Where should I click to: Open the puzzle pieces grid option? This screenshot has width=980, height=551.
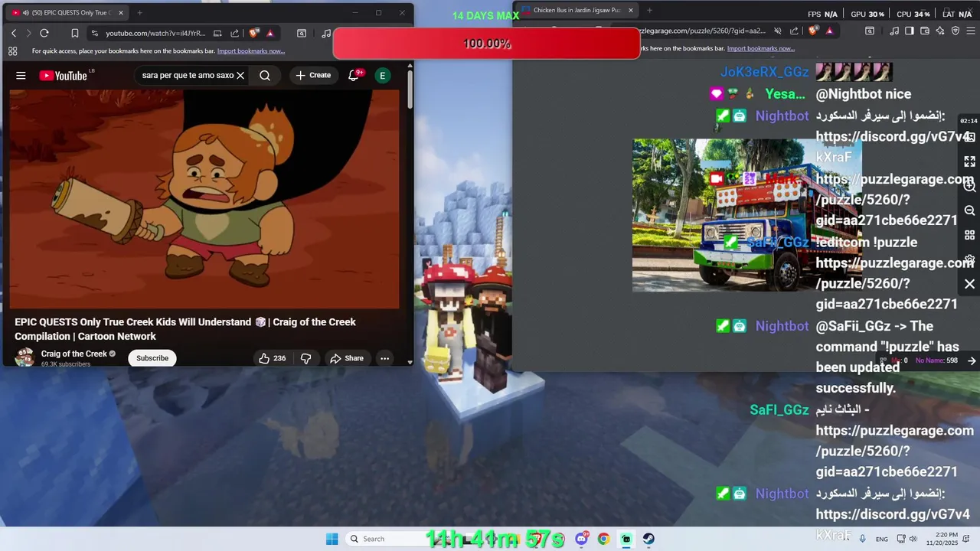coord(969,235)
